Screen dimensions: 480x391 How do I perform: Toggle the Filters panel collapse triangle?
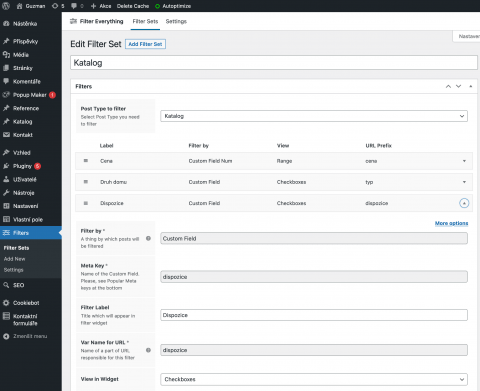pyautogui.click(x=471, y=86)
